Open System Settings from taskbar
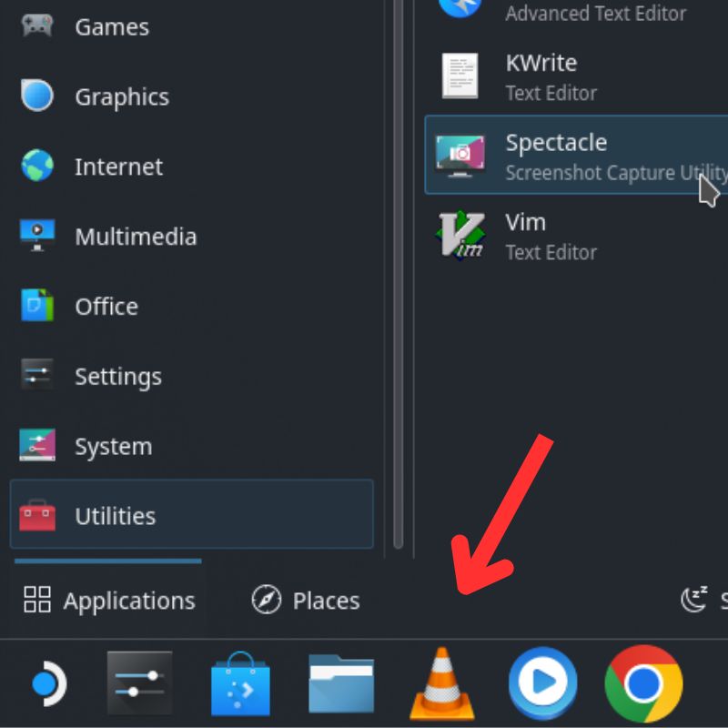The width and height of the screenshot is (728, 728). (139, 682)
